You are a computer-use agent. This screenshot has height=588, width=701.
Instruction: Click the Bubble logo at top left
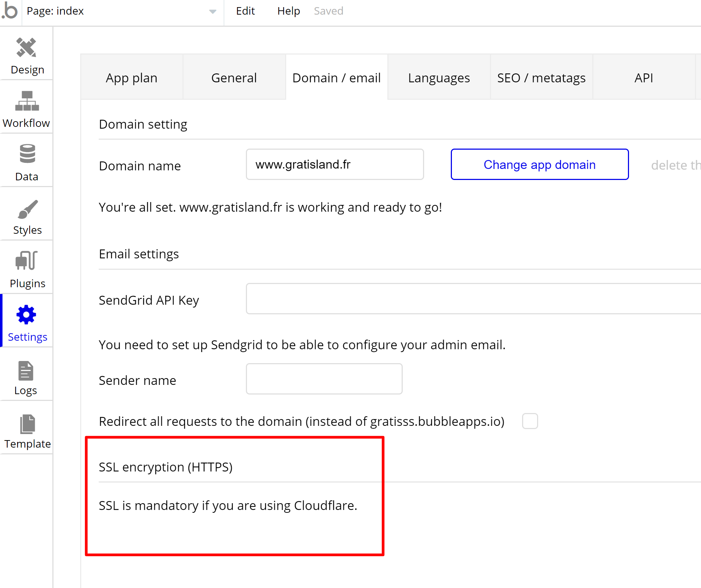pos(10,11)
